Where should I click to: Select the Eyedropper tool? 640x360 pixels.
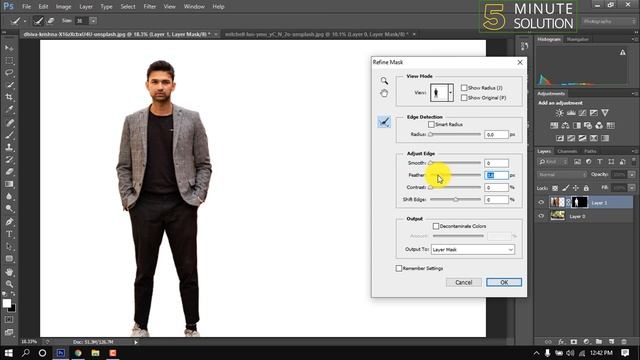pyautogui.click(x=9, y=109)
